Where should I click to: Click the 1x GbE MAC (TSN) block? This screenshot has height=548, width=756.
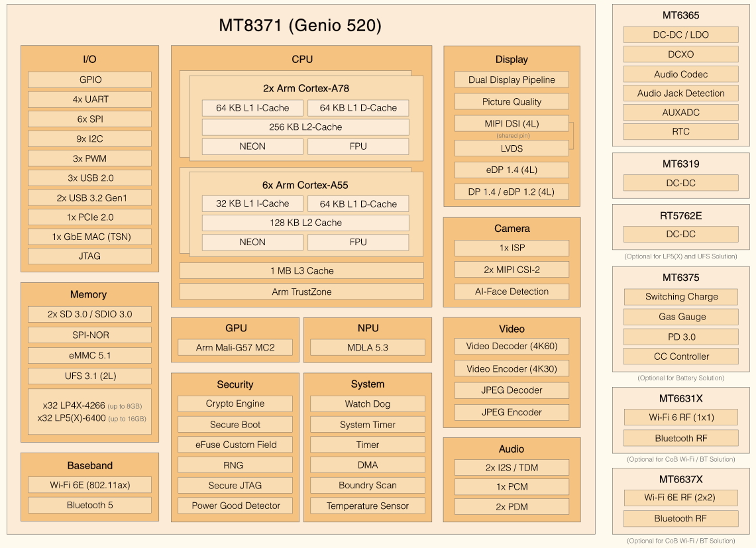89,237
